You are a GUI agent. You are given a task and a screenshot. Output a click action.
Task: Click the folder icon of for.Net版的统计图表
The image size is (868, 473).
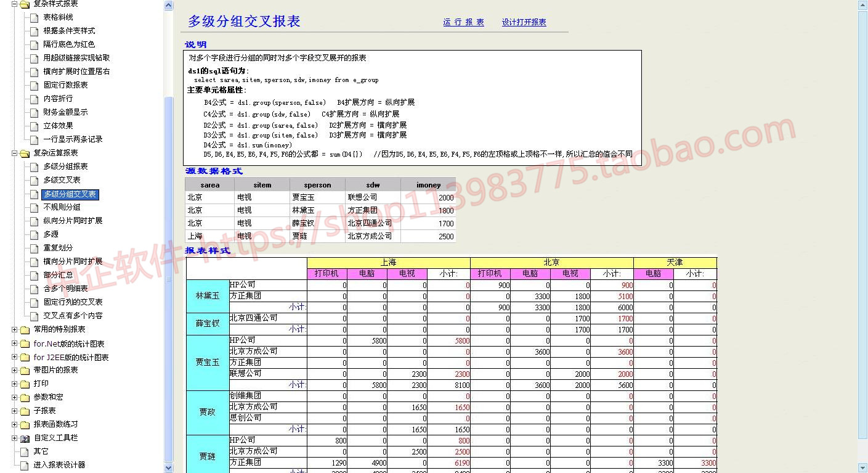25,343
